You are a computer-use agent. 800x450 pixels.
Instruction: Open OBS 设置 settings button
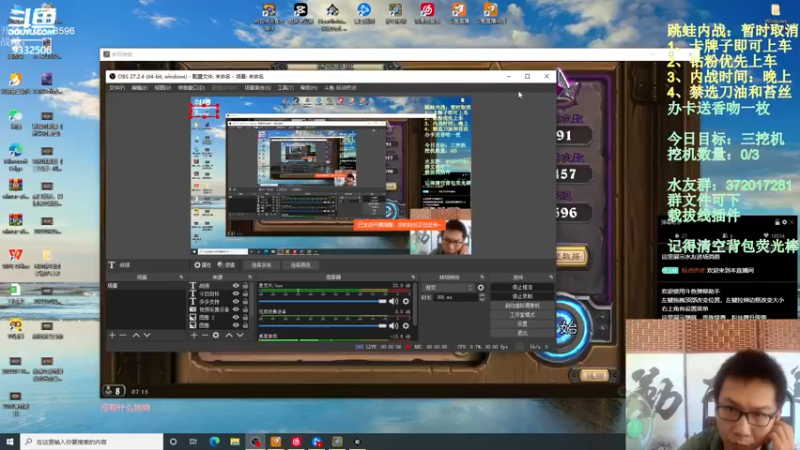pyautogui.click(x=522, y=324)
